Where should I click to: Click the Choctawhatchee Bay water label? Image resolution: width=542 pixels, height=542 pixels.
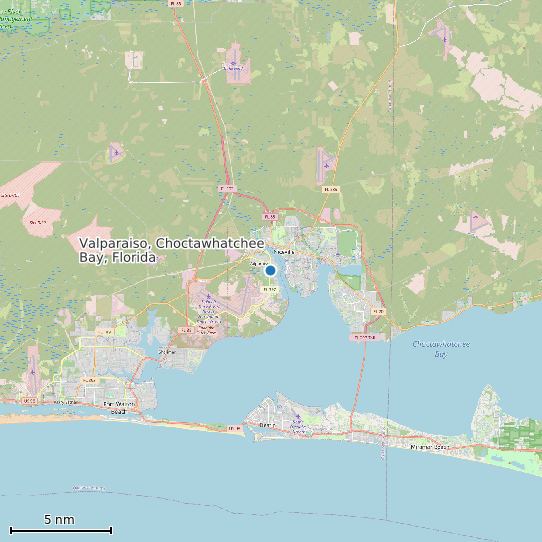pos(441,349)
